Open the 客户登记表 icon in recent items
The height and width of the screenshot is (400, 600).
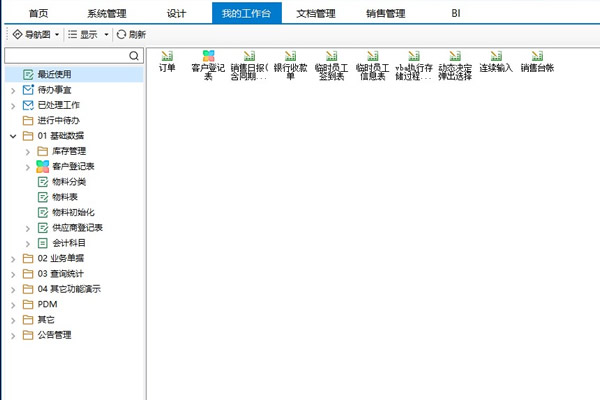pyautogui.click(x=208, y=59)
